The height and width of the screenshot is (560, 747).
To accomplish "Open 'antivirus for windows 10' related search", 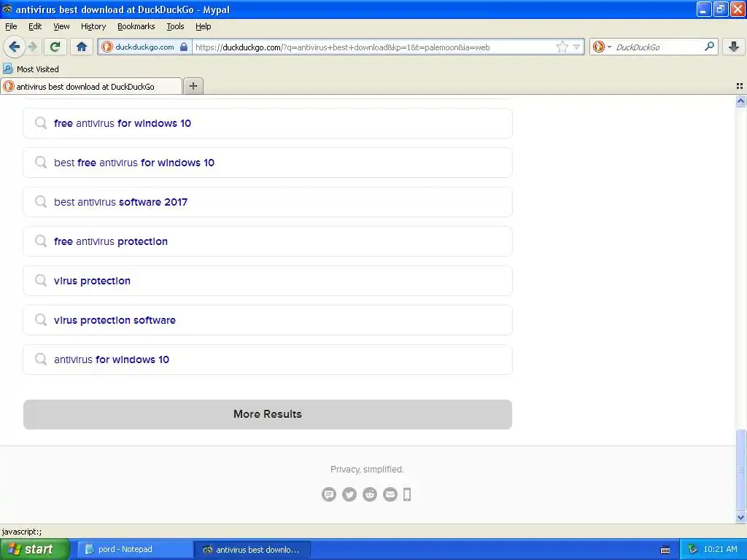I will [x=268, y=359].
